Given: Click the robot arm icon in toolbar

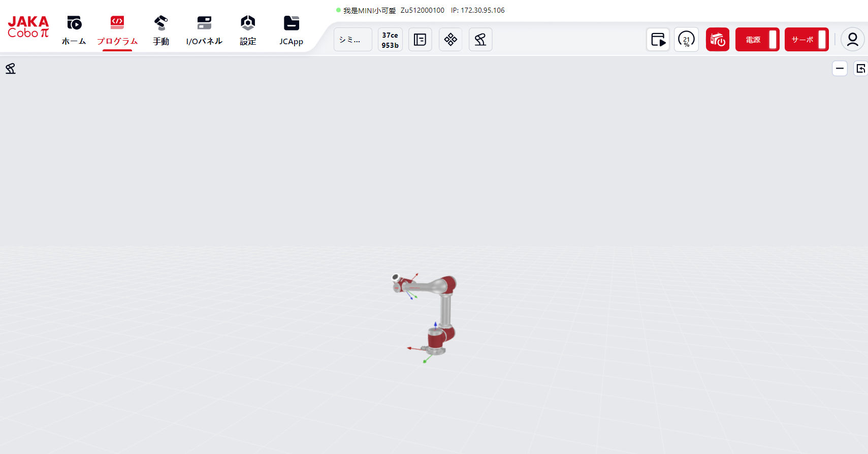Looking at the screenshot, I should click(480, 40).
